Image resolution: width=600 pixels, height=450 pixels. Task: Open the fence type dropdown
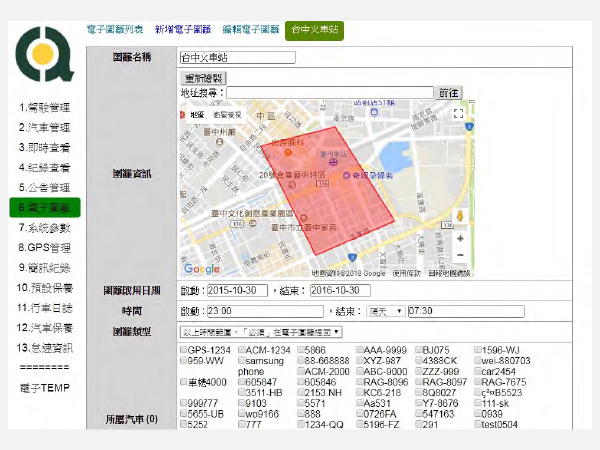pos(261,332)
